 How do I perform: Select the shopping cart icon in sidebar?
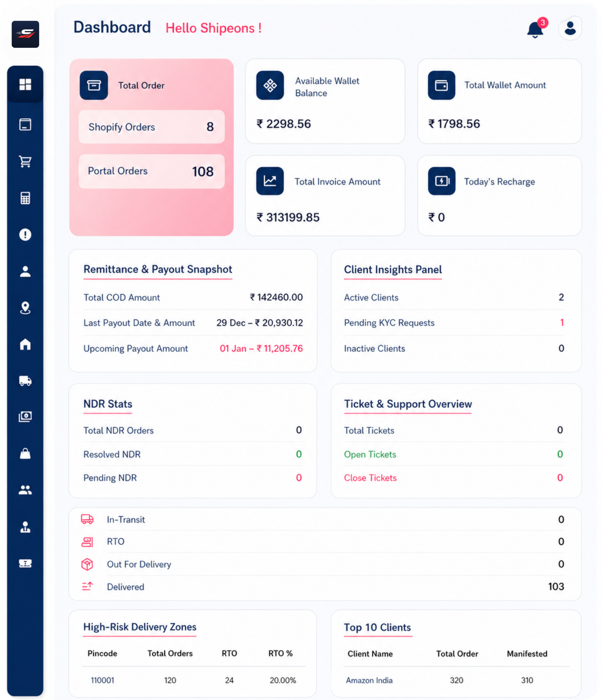pos(25,161)
